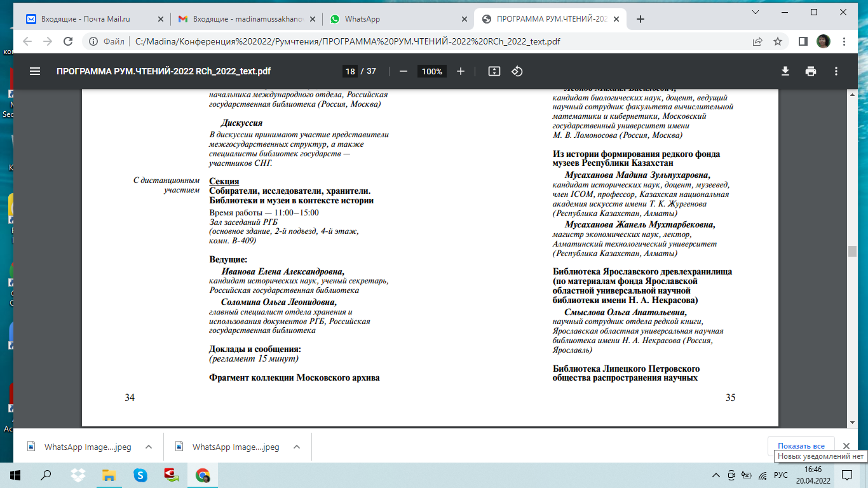Reload the current page
Image resolution: width=868 pixels, height=488 pixels.
68,41
